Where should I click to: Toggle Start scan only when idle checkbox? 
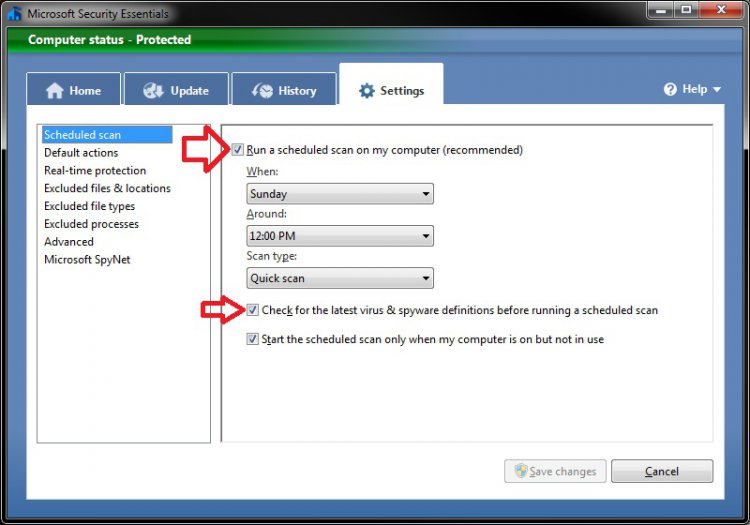(253, 339)
